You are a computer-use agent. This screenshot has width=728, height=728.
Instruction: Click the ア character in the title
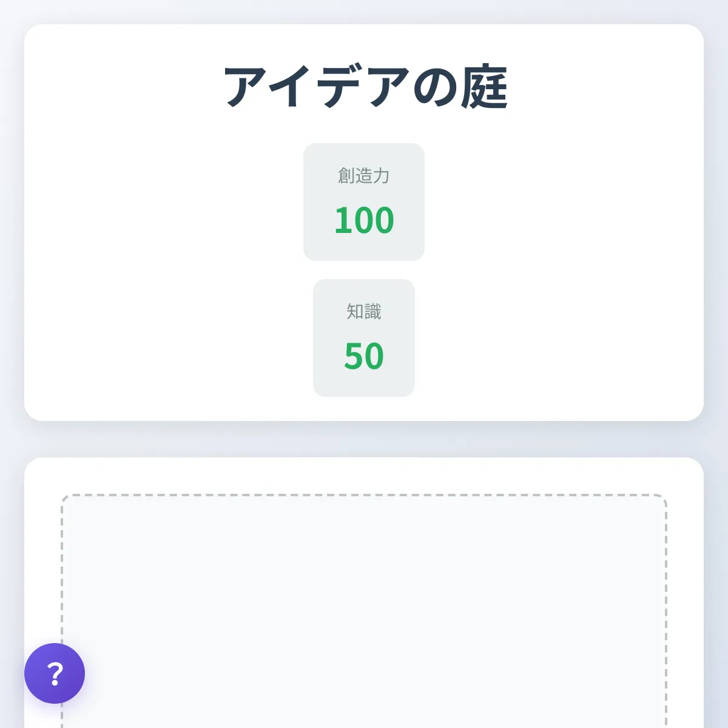[246, 87]
